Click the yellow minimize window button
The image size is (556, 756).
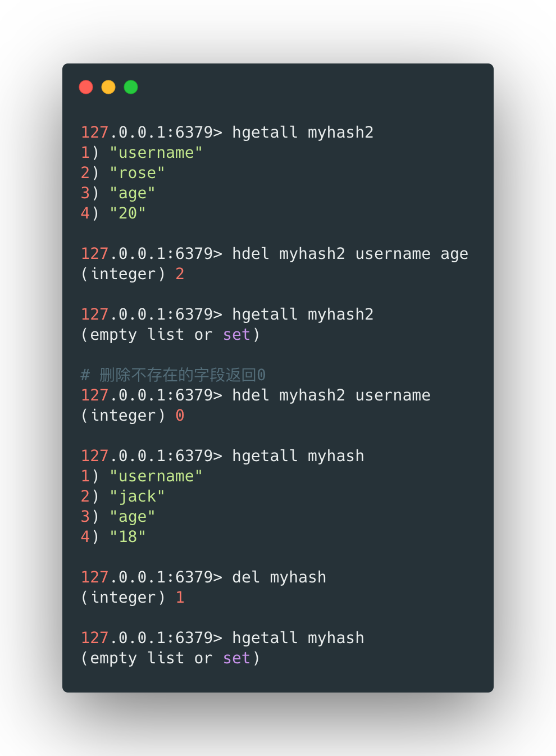108,87
